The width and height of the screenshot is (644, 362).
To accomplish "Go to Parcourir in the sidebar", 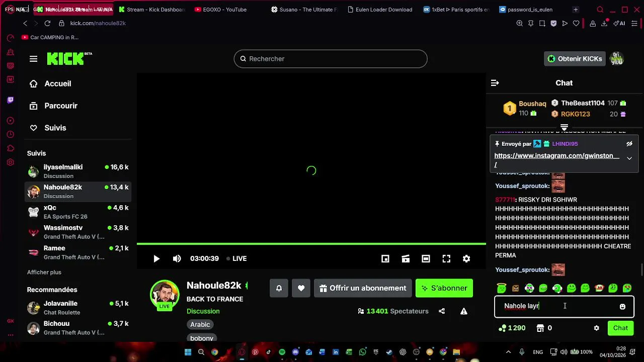I will pyautogui.click(x=53, y=106).
